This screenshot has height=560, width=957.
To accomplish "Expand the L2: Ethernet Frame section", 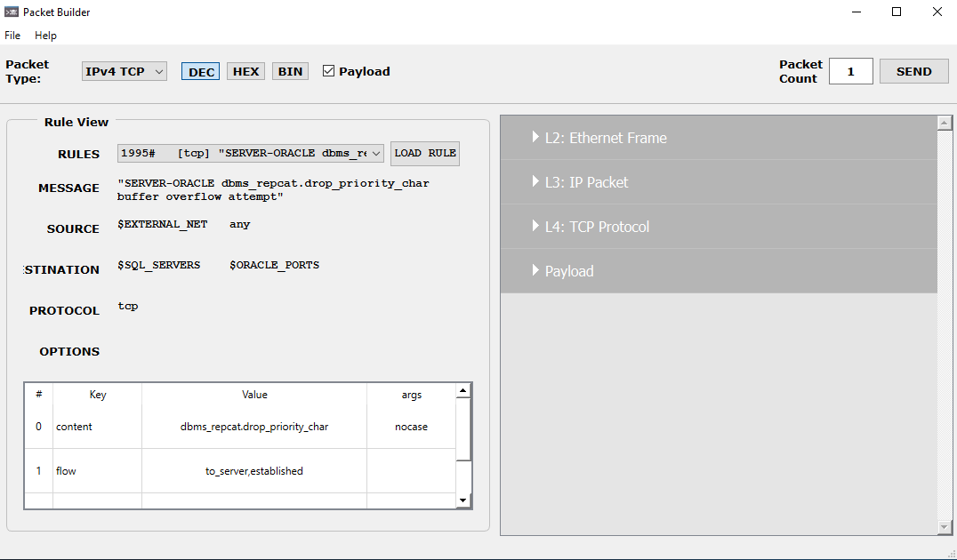I will point(719,138).
